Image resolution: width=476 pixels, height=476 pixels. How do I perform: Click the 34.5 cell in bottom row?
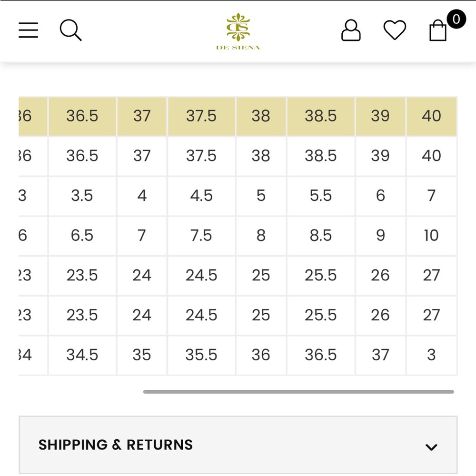[82, 355]
